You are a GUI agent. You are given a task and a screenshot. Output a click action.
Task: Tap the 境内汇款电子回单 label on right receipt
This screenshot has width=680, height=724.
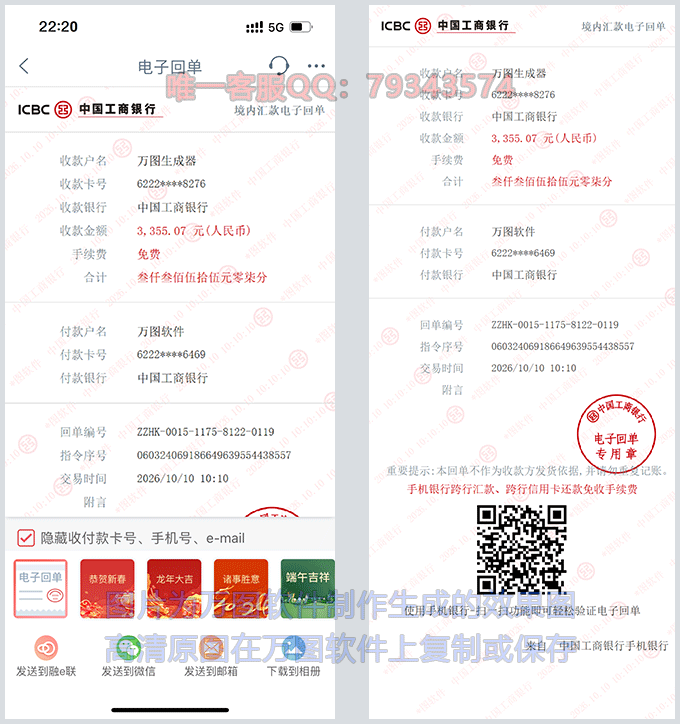click(623, 27)
